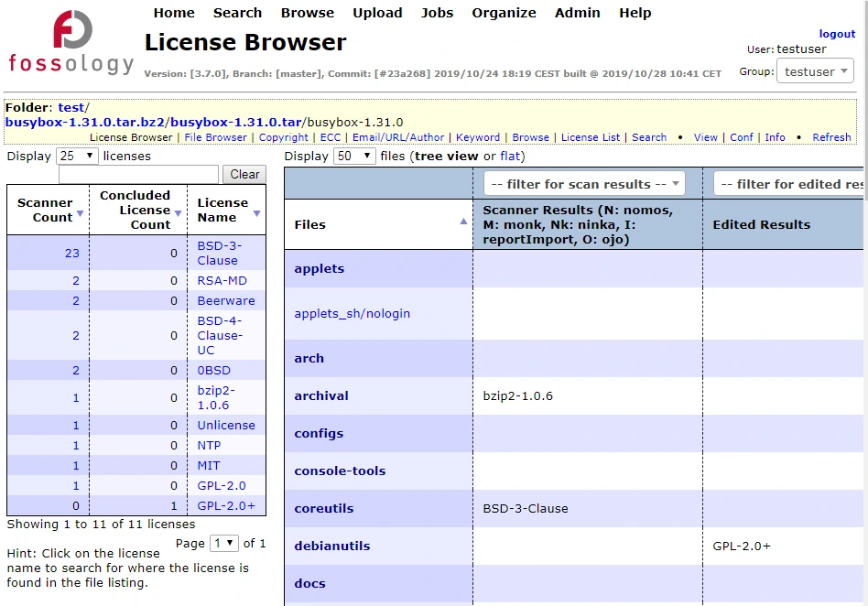
Task: Open the Jobs menu
Action: [x=437, y=13]
